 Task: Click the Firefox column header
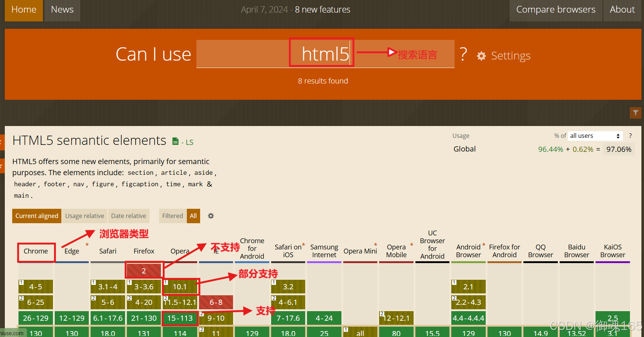point(144,251)
